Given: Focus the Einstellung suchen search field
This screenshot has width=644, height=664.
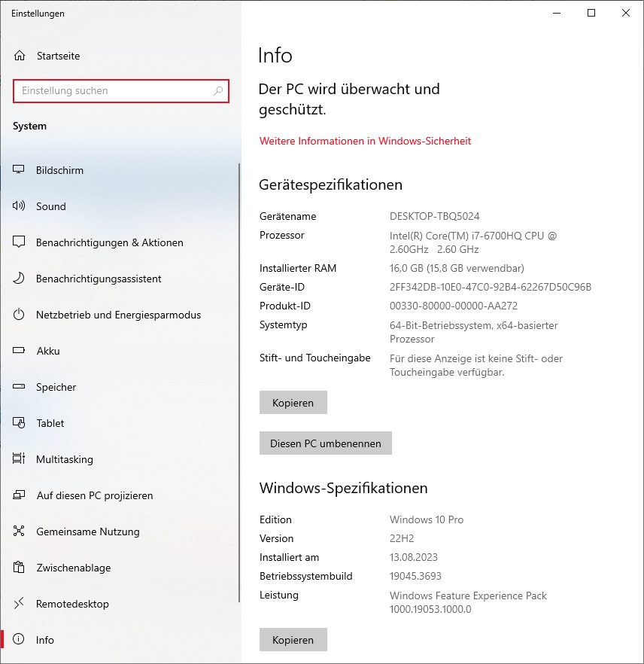Looking at the screenshot, I should coord(121,90).
